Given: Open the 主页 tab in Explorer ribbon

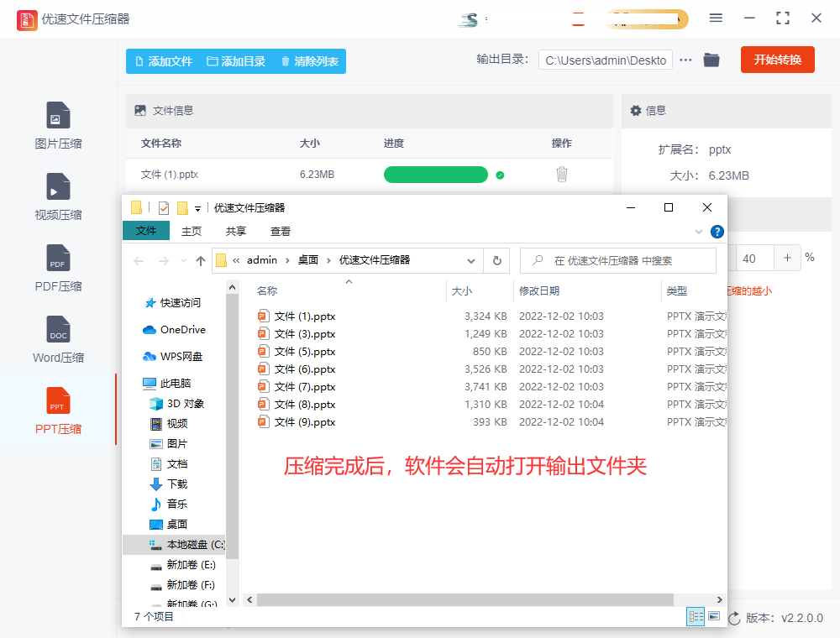Looking at the screenshot, I should click(x=192, y=231).
